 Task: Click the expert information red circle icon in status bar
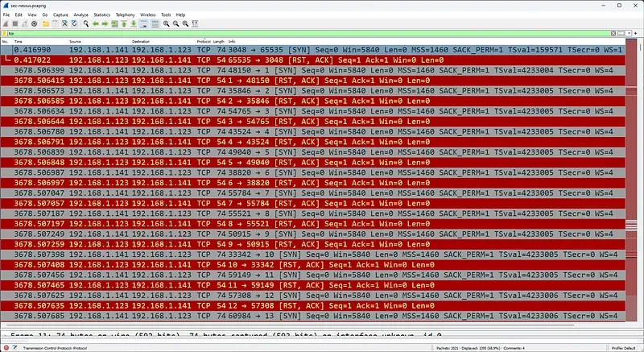coord(6,348)
